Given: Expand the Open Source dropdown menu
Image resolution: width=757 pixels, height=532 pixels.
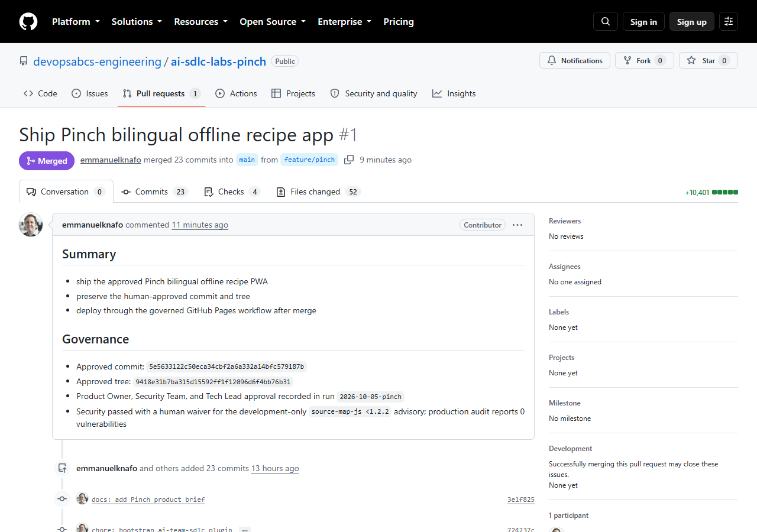Looking at the screenshot, I should coord(273,21).
